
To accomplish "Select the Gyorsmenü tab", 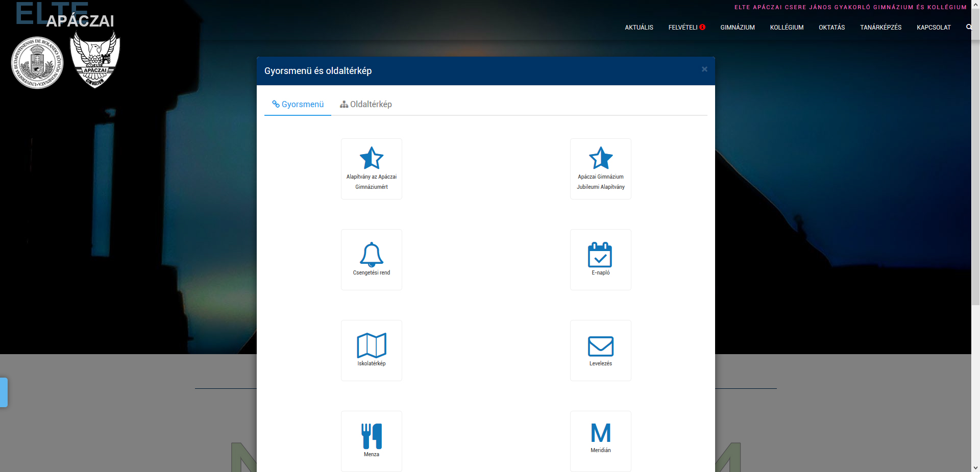I will (298, 104).
